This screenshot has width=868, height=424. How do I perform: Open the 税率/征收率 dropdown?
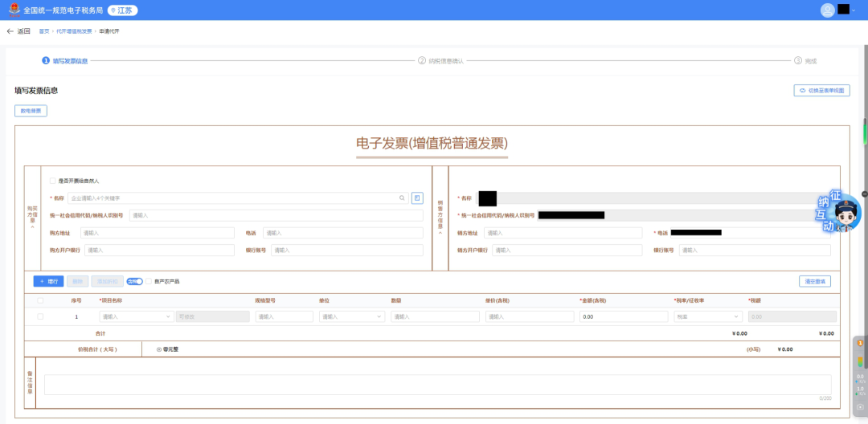point(707,317)
